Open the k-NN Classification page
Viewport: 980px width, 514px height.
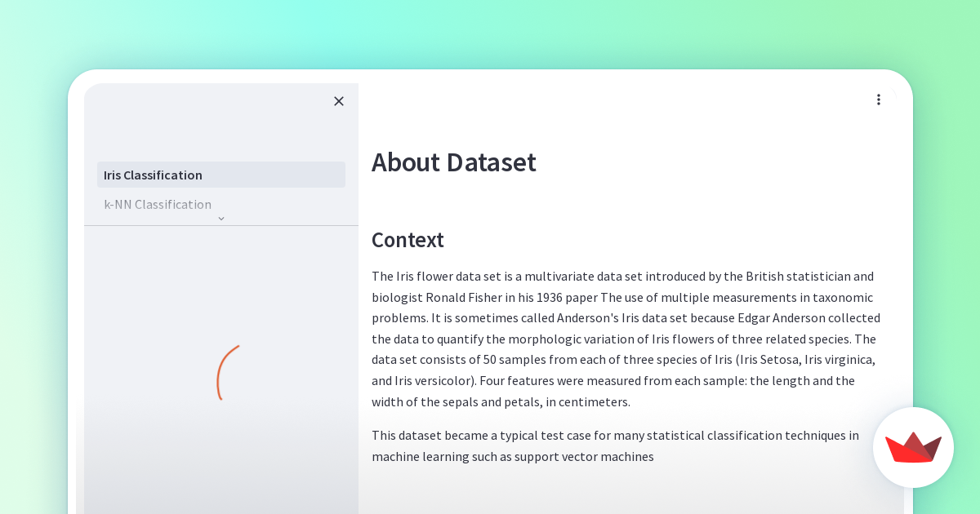pyautogui.click(x=158, y=204)
